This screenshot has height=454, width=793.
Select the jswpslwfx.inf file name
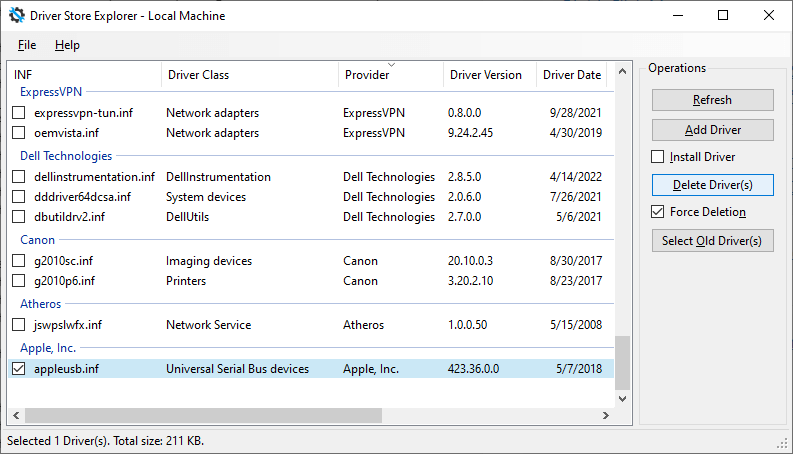[x=68, y=325]
